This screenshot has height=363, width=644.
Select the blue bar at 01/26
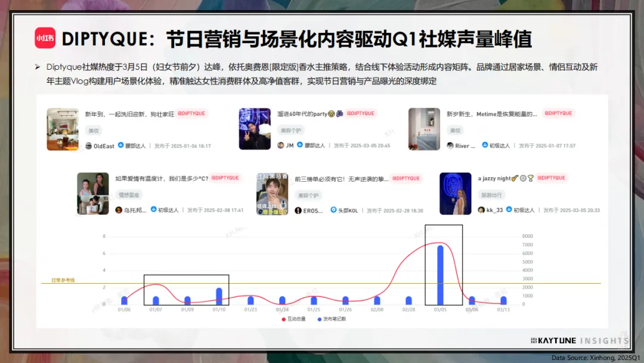345,300
